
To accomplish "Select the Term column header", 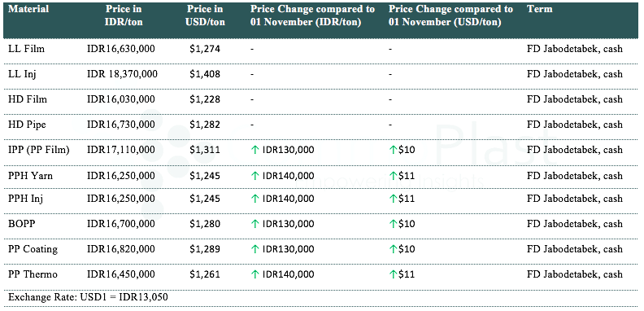I will pyautogui.click(x=539, y=9).
